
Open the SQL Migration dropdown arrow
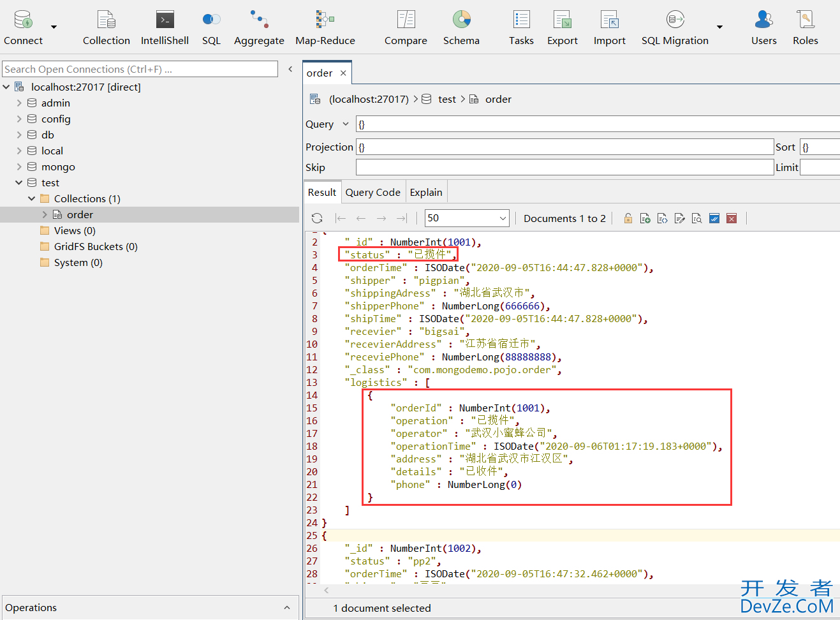(x=719, y=27)
